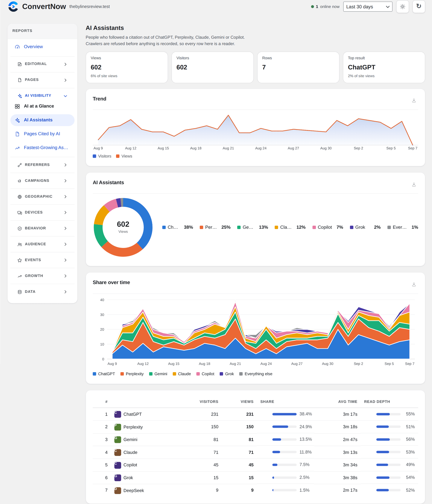The height and width of the screenshot is (504, 432).
Task: Toggle Copilot in Share over time legend
Action: tap(205, 374)
